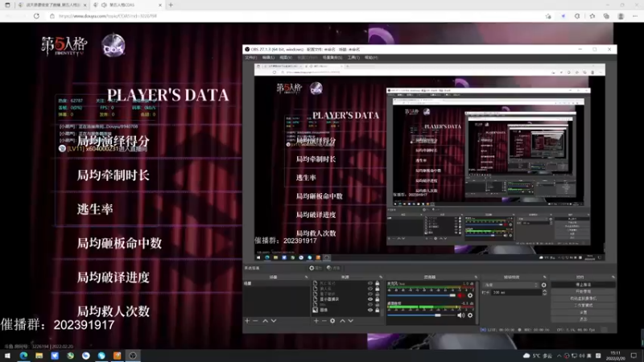Click the Edge address bar URL
This screenshot has height=362, width=644.
coord(108,16)
